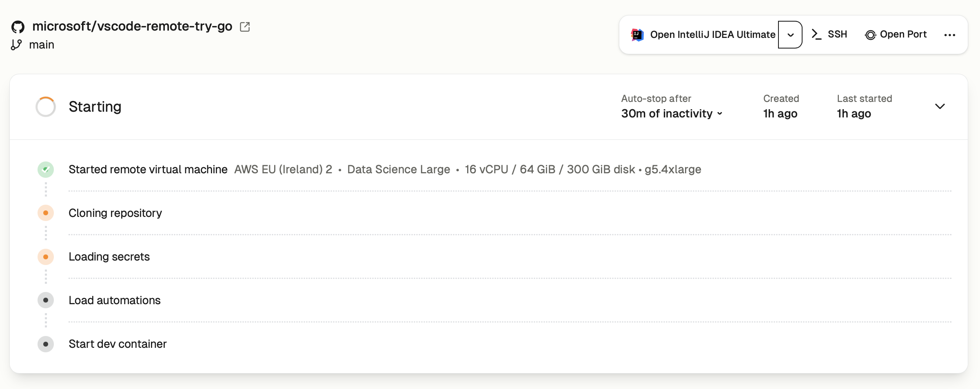Click Open IntelliJ IDEA Ultimate button
The image size is (980, 389).
point(712,35)
